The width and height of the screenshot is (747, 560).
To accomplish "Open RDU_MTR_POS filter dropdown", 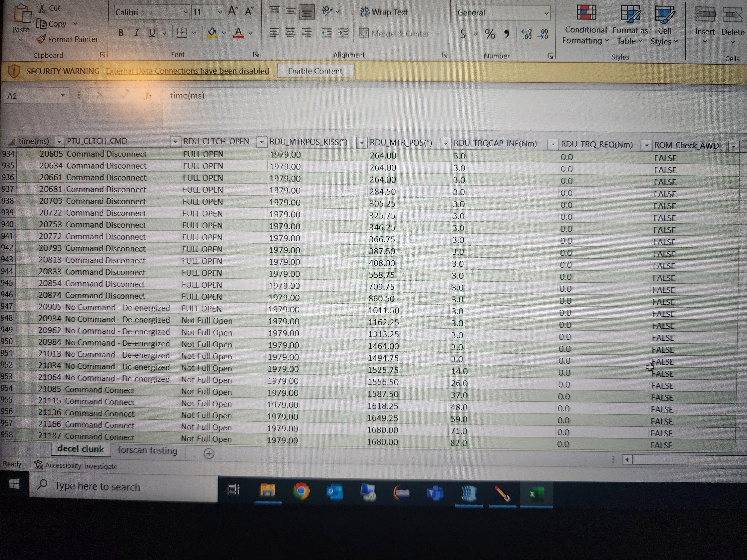I will click(445, 144).
